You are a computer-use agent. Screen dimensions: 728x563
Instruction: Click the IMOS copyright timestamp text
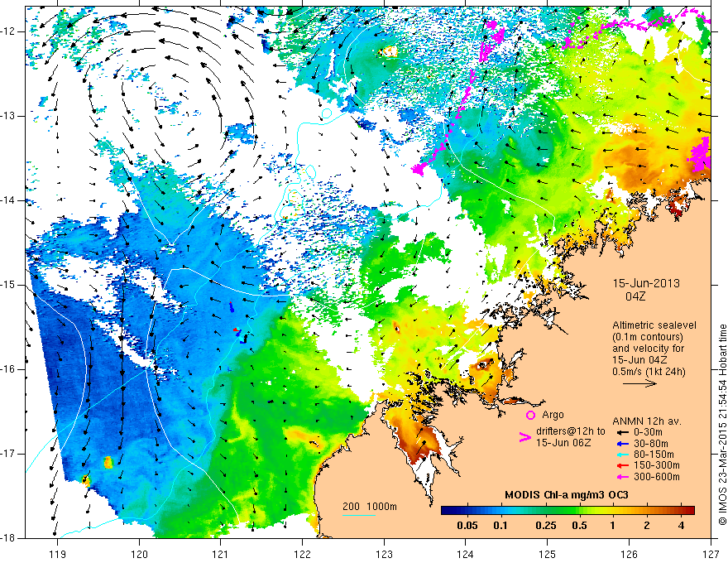coord(722,425)
